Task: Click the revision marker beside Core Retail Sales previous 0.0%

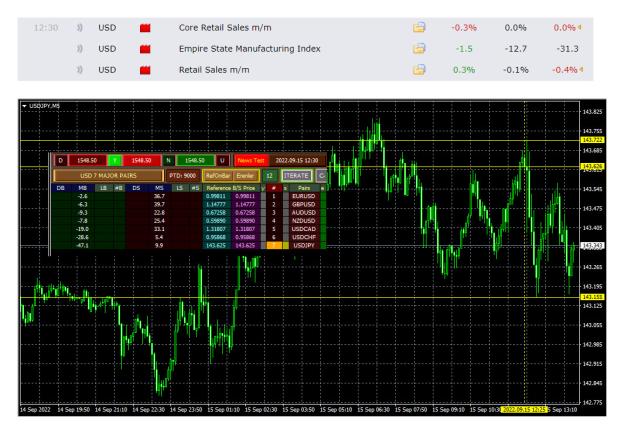Action: coord(580,28)
